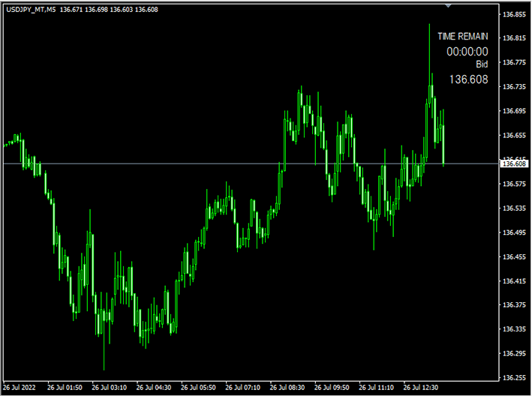
Task: Click the 26 Jul 03:10 time label
Action: 110,387
